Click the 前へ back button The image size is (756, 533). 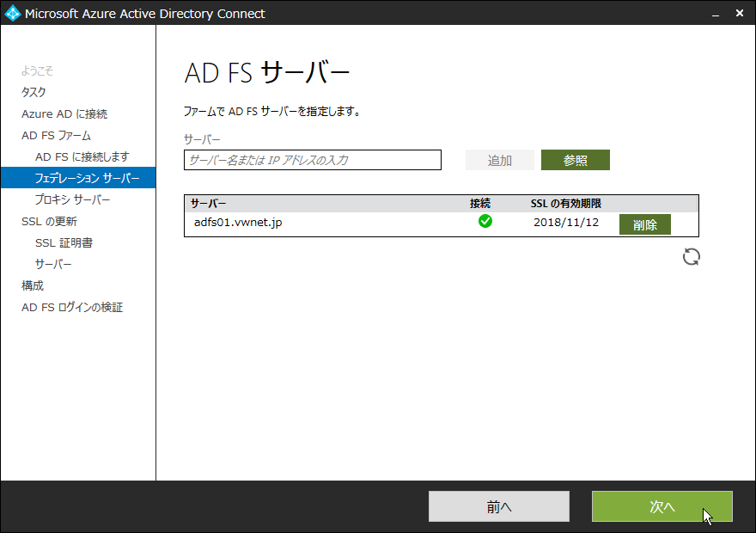click(499, 506)
